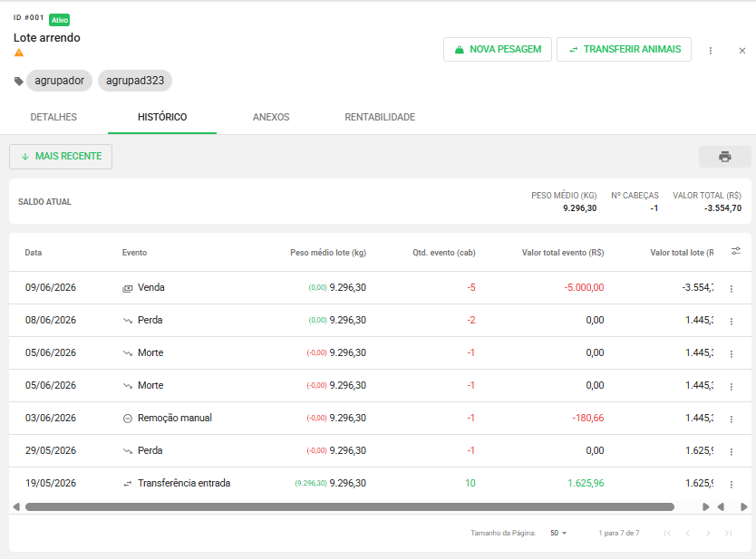
Task: Sort by the Data column header
Action: tap(34, 253)
